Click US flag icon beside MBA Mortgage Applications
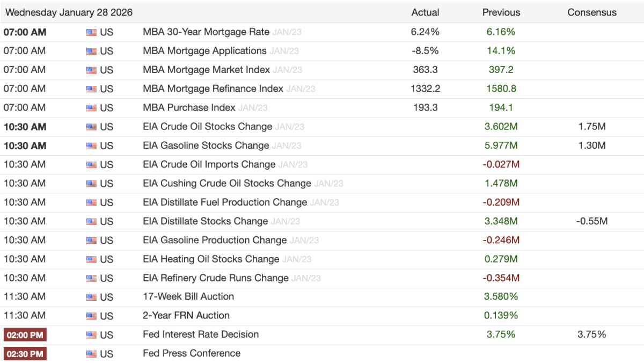644x363 pixels. (x=91, y=51)
